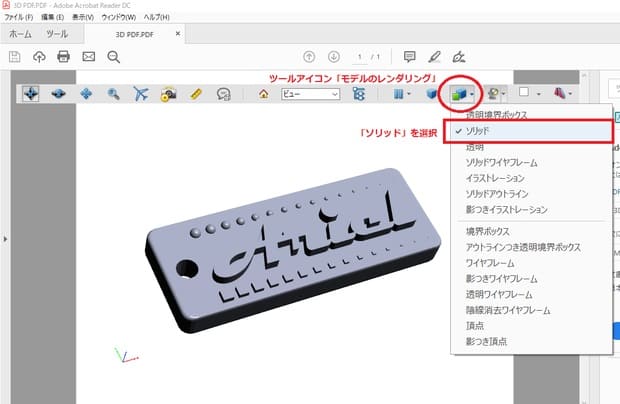Choose the checked ソリッド render mode
Viewport: 620px width, 404px height.
click(x=529, y=131)
